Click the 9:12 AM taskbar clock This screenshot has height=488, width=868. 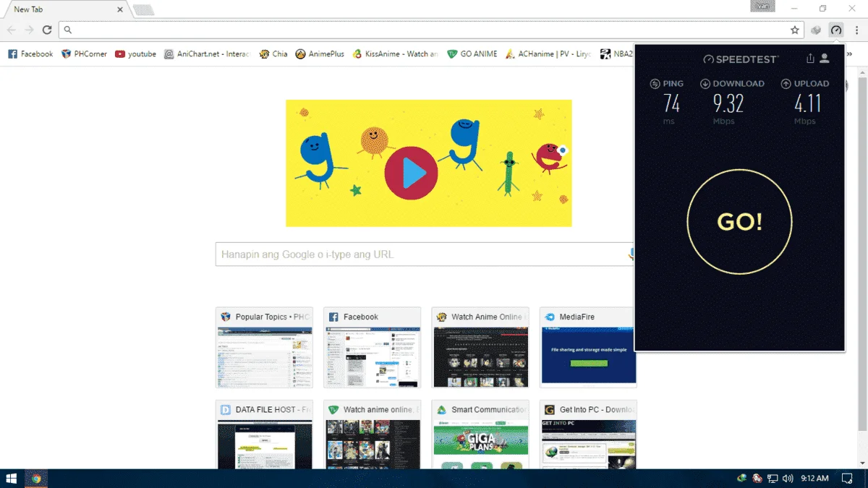[x=815, y=479]
